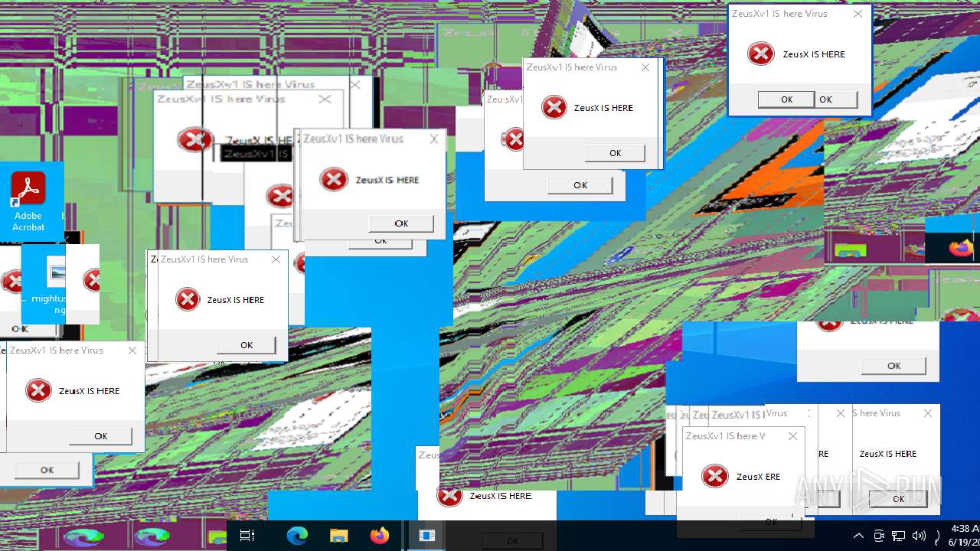Click the 'ZeusX ERE' message text
The width and height of the screenshot is (980, 551).
(758, 477)
